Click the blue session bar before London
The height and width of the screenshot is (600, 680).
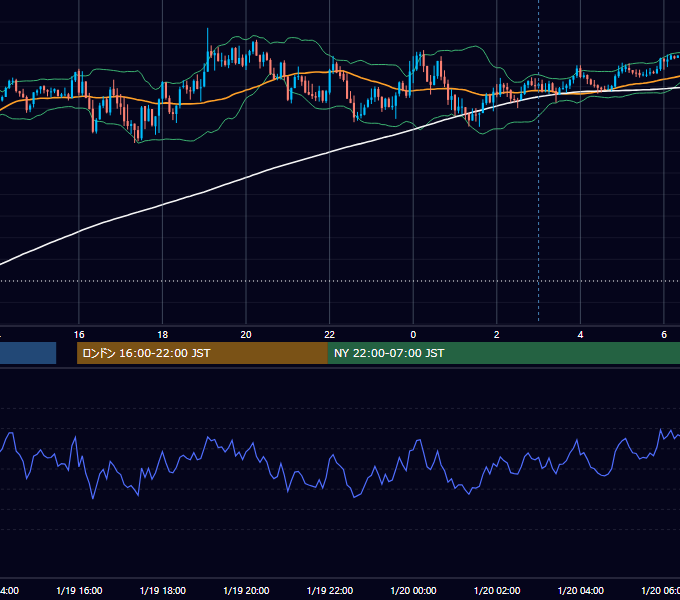click(28, 353)
